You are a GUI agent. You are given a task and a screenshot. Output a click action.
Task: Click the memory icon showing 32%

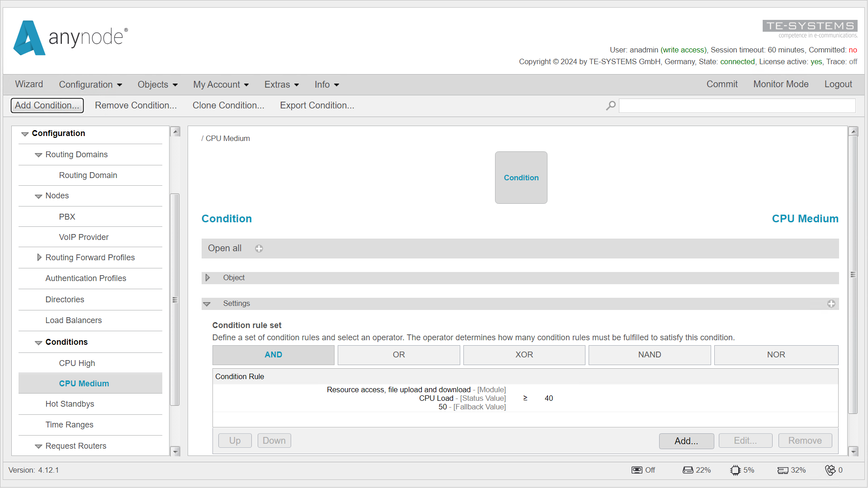783,470
